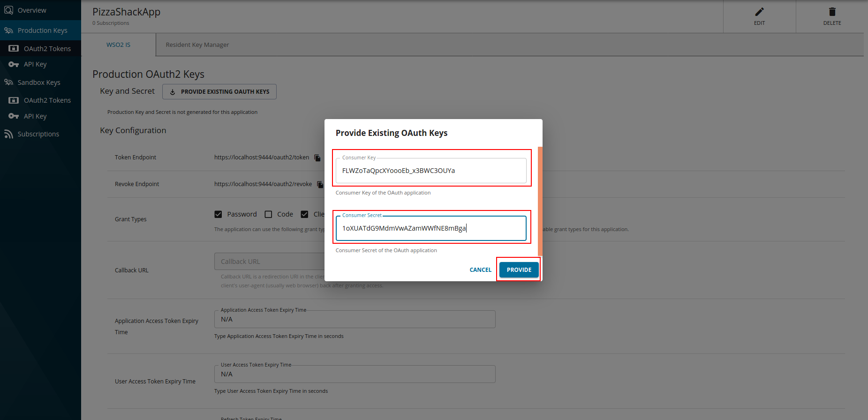Click the dialog's orange scrollbar
868x420 pixels.
pyautogui.click(x=540, y=202)
